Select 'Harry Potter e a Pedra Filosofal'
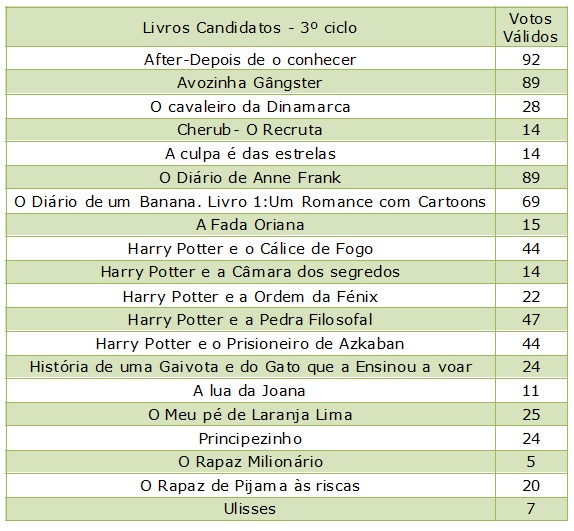574x531 pixels. pos(250,320)
